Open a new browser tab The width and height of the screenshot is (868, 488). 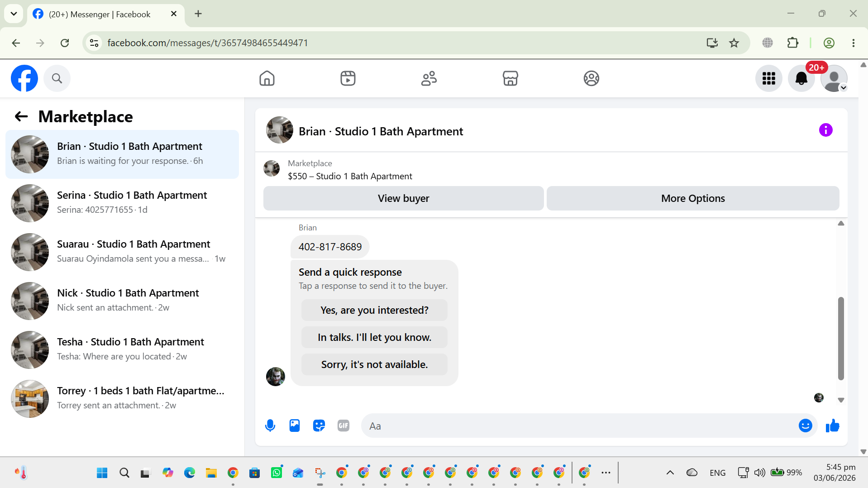[198, 14]
